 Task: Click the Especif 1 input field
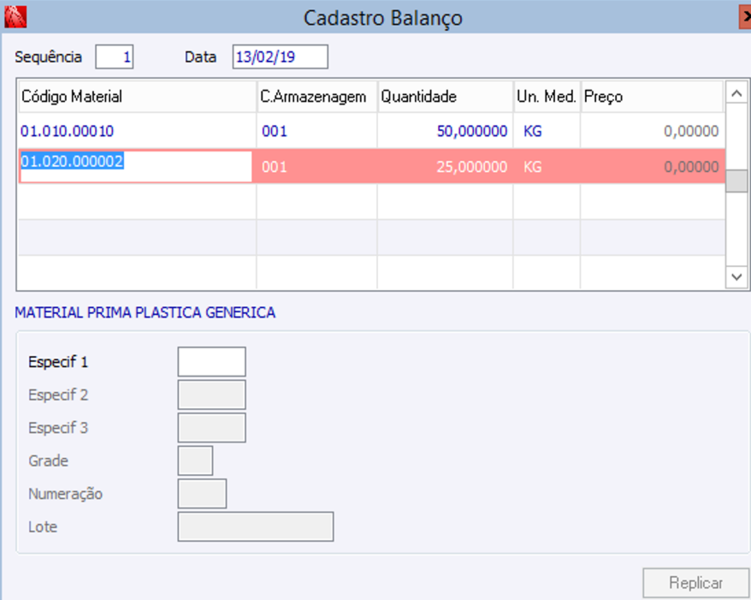point(212,362)
